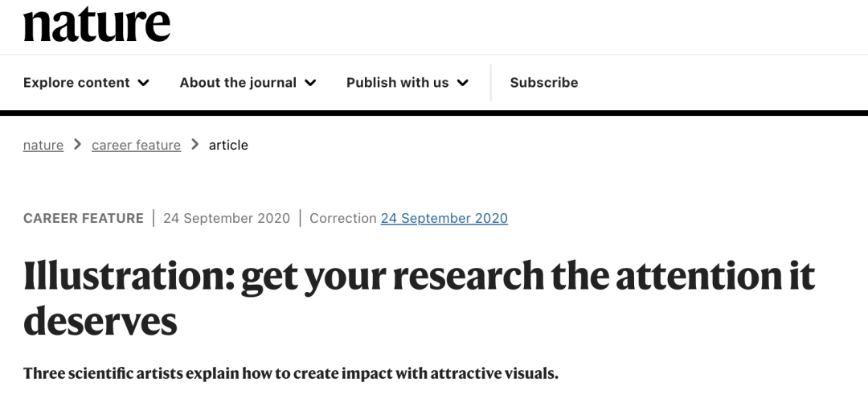Viewport: 868px width, 395px height.
Task: Expand the Explore content chevron
Action: [x=144, y=83]
